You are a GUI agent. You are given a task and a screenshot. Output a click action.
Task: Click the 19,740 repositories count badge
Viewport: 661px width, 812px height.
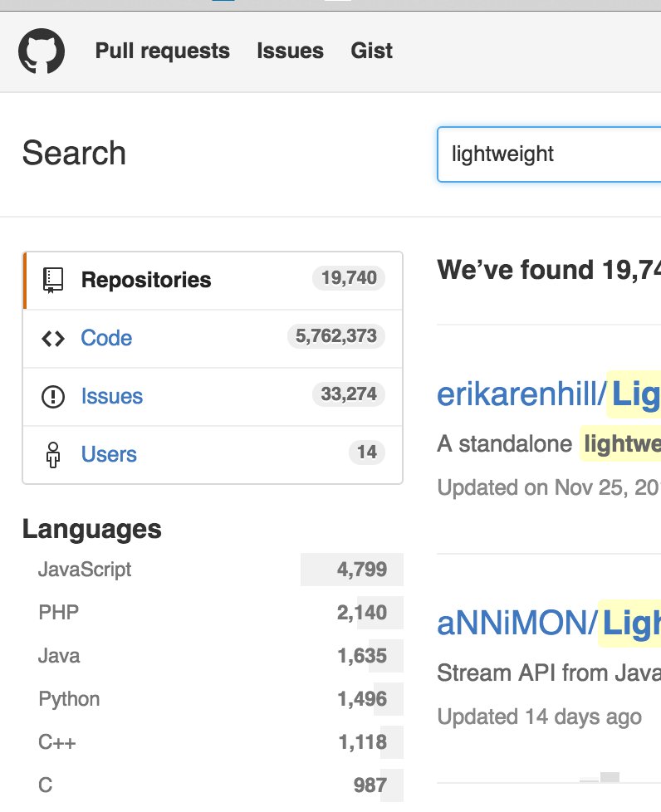[x=349, y=278]
